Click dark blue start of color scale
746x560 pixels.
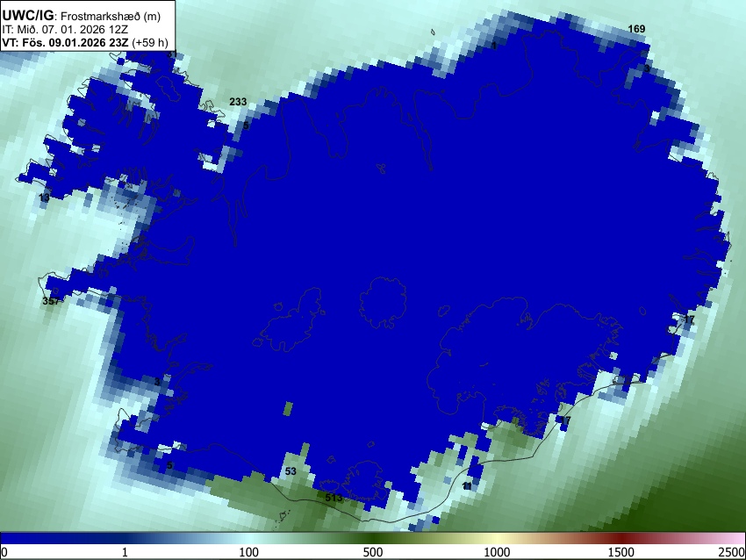[6, 538]
